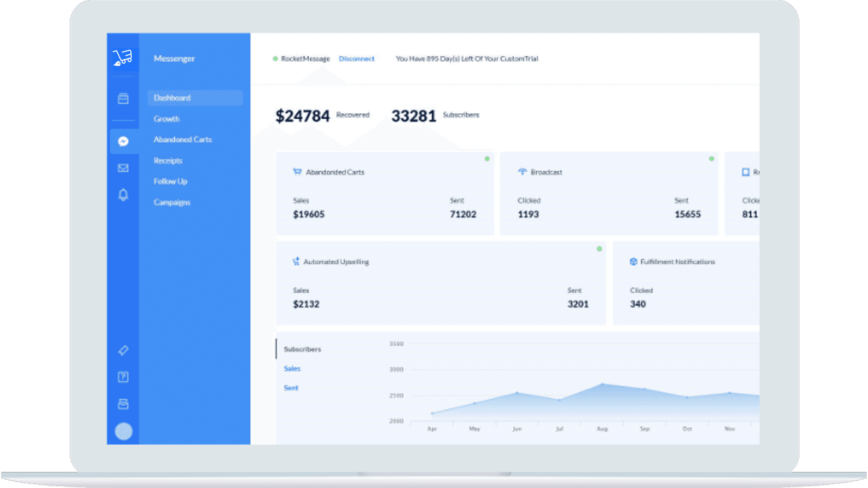The height and width of the screenshot is (488, 868).
Task: Toggle the green status indicator on Broadcast card
Action: [x=711, y=159]
